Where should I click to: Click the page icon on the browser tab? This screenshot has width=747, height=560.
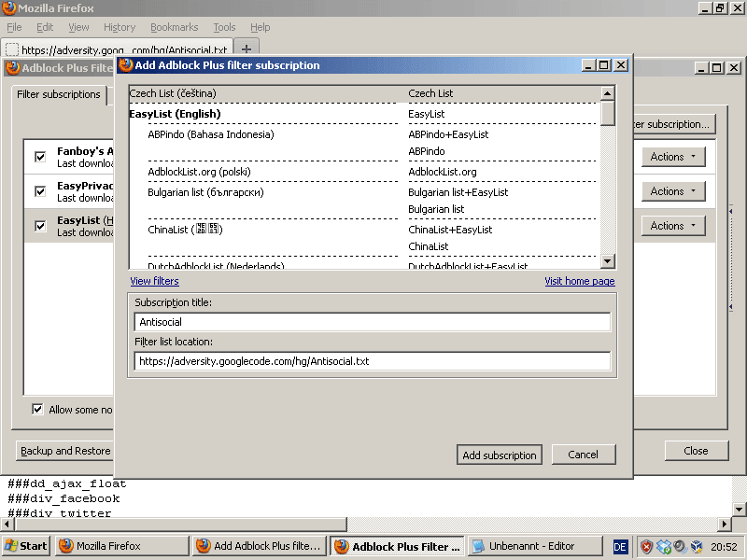(12, 49)
